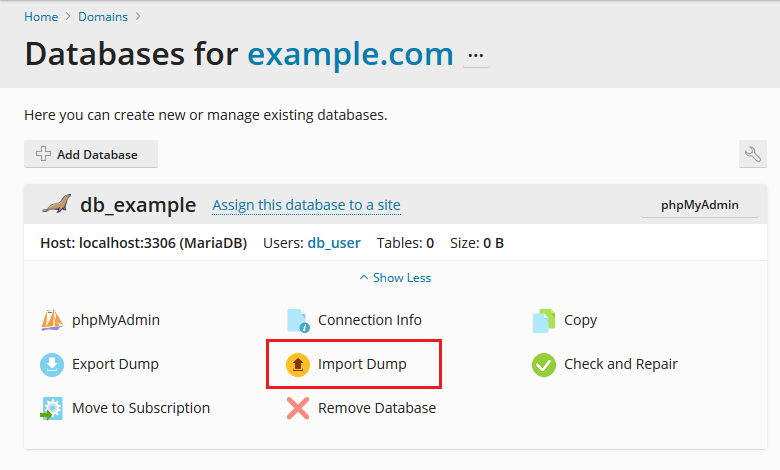Open the example.com domain title link
The image size is (780, 470).
coord(350,54)
